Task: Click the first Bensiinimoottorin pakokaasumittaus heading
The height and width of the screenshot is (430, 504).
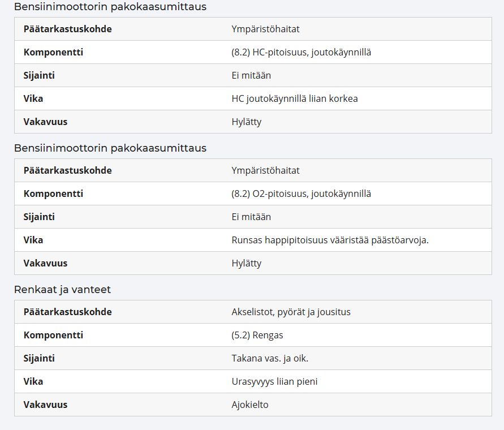Action: coord(110,6)
